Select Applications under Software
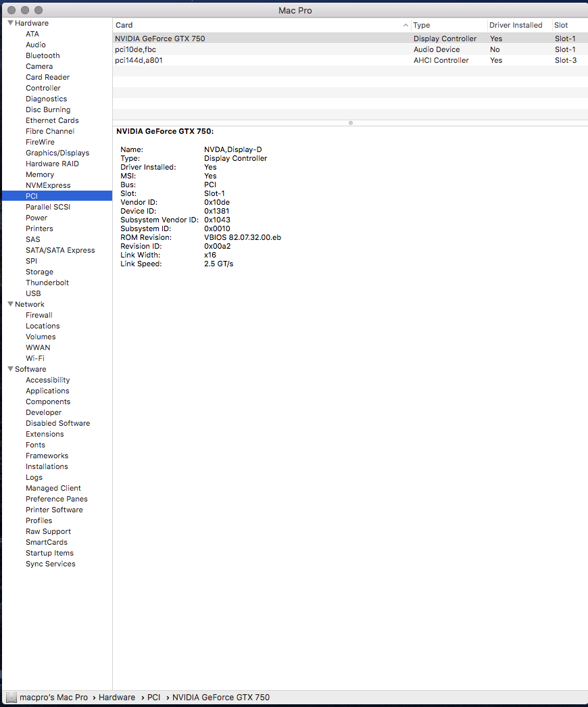Image resolution: width=588 pixels, height=707 pixels. click(47, 391)
